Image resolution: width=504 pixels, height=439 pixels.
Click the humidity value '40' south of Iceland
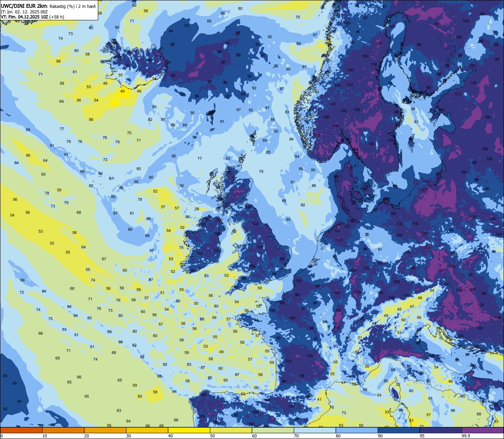click(122, 91)
